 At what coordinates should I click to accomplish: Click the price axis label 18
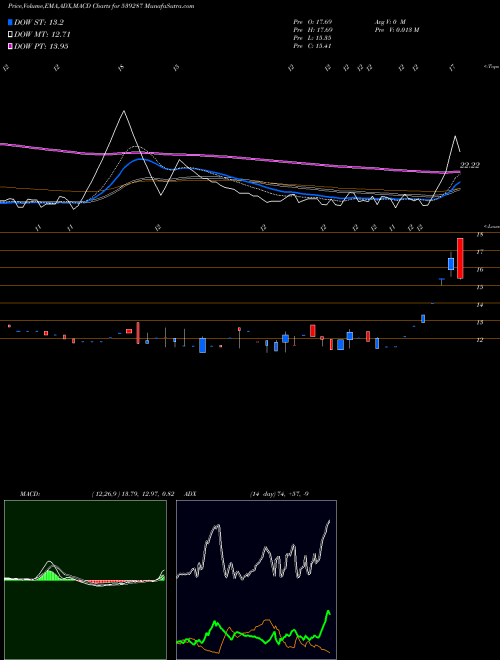tap(479, 235)
